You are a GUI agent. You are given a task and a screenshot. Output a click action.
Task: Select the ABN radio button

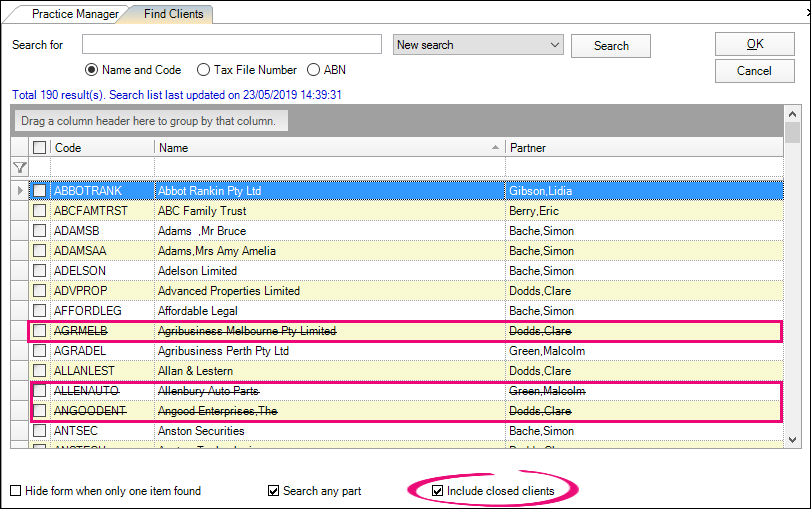pos(314,70)
